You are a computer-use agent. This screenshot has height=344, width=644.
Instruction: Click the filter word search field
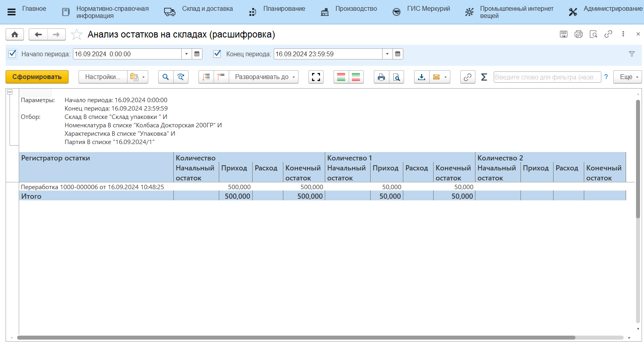[547, 77]
